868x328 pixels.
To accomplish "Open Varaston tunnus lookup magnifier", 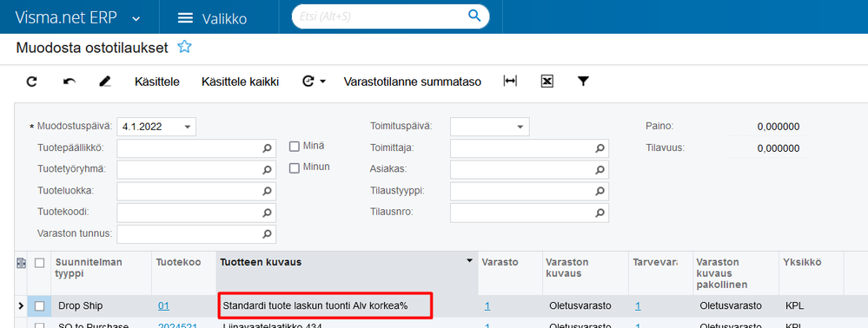I will pyautogui.click(x=267, y=234).
